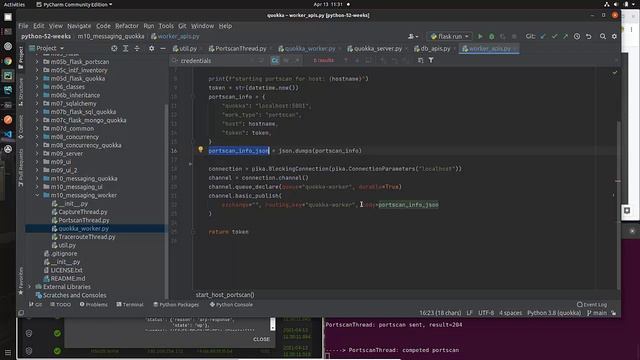Click Expand All icon in Project panel
The image size is (640, 360).
pos(126,48)
